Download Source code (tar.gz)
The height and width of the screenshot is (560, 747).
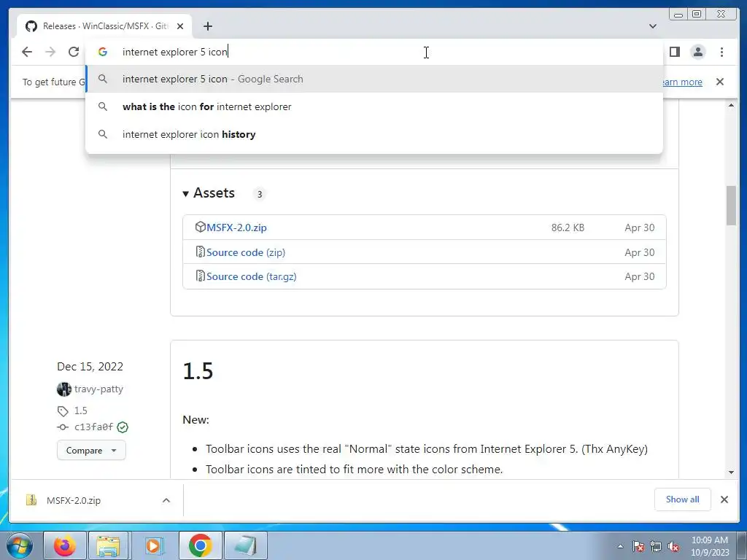[251, 276]
